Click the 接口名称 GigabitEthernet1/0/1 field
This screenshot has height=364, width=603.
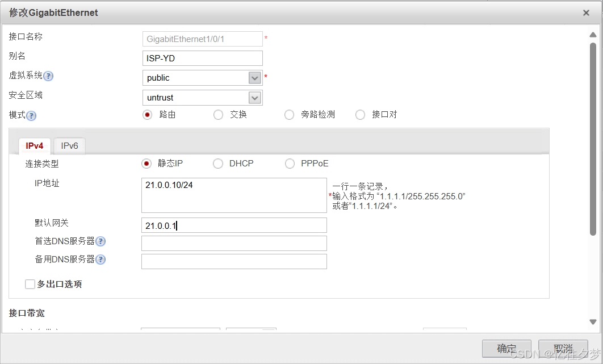pyautogui.click(x=202, y=39)
